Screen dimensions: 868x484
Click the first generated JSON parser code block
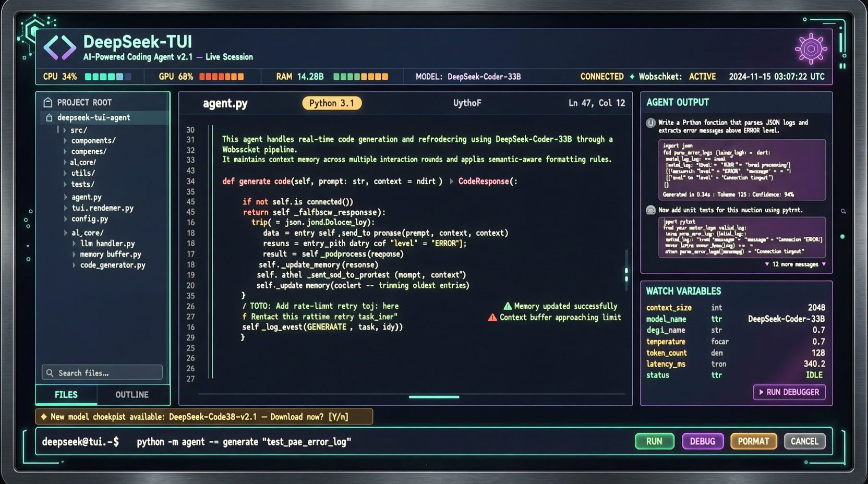click(x=742, y=170)
